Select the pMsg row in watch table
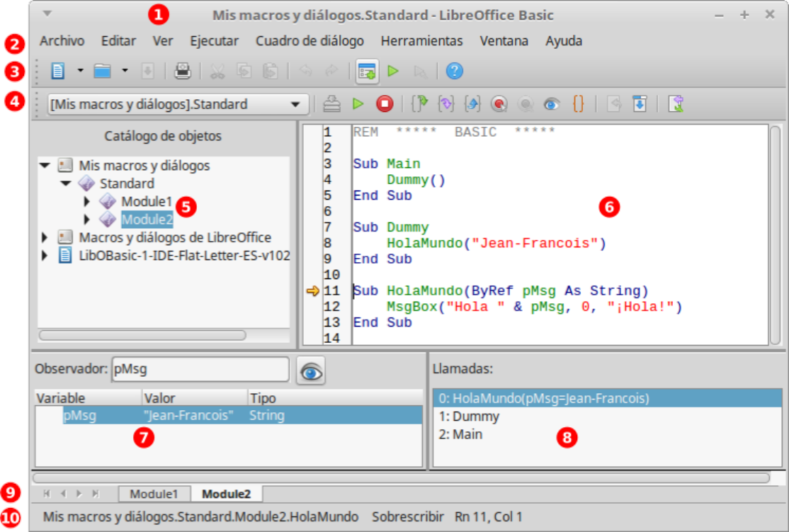 click(x=229, y=415)
